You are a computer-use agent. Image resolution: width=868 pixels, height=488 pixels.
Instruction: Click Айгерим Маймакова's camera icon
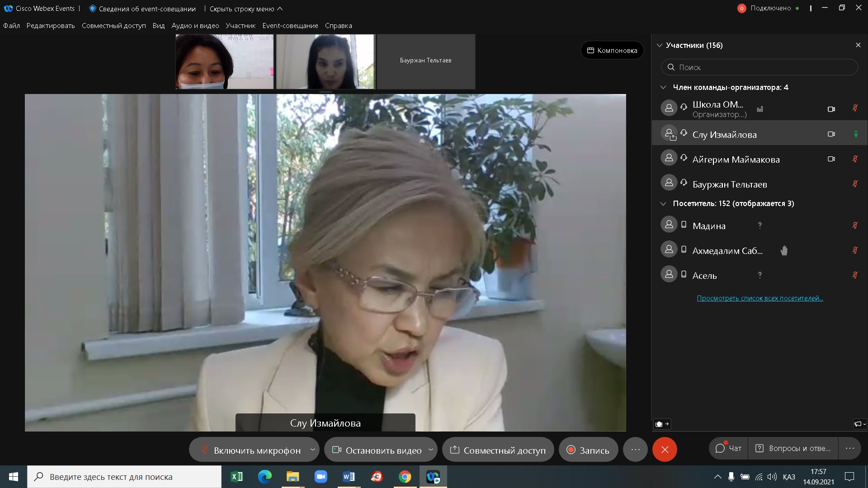[x=831, y=159]
